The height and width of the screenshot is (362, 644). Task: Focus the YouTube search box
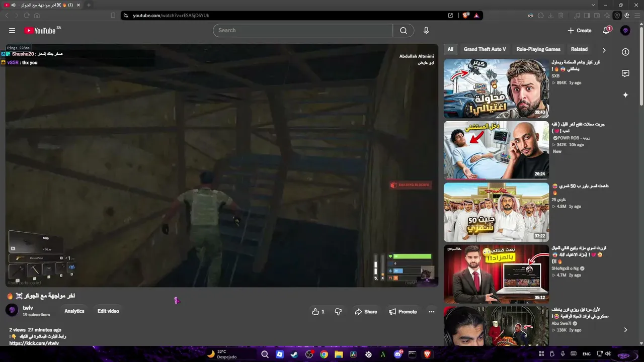[x=303, y=31]
